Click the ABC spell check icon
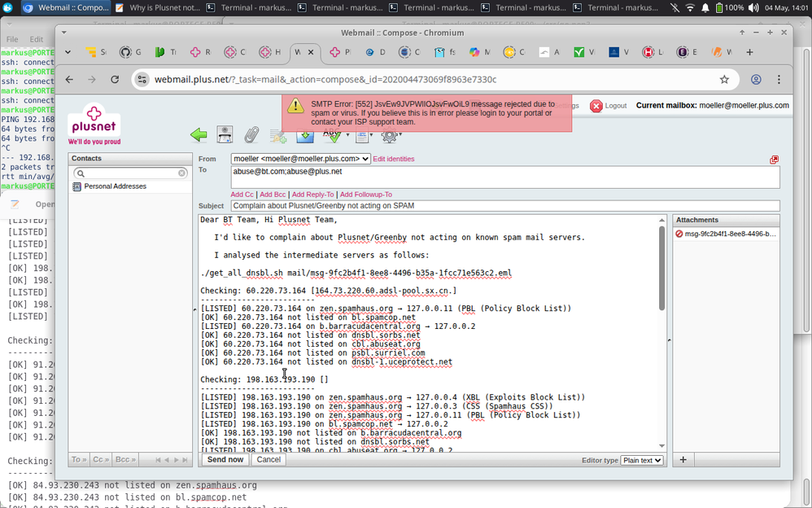This screenshot has height=508, width=812. [x=331, y=136]
